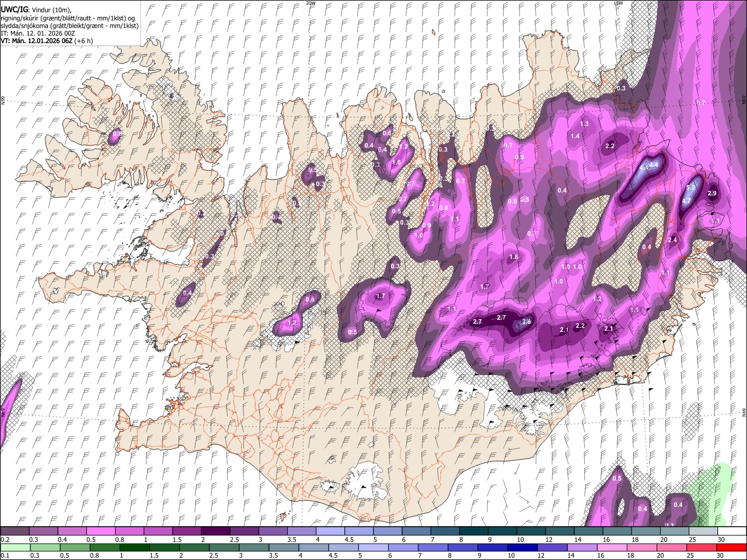
Task: Click the '0.2' label of the snow scale
Action: (5, 540)
